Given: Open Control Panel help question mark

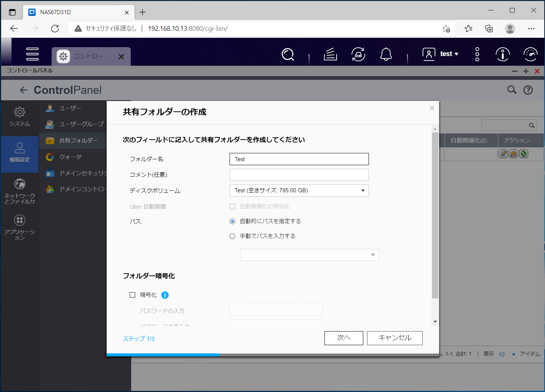Looking at the screenshot, I should (x=528, y=90).
